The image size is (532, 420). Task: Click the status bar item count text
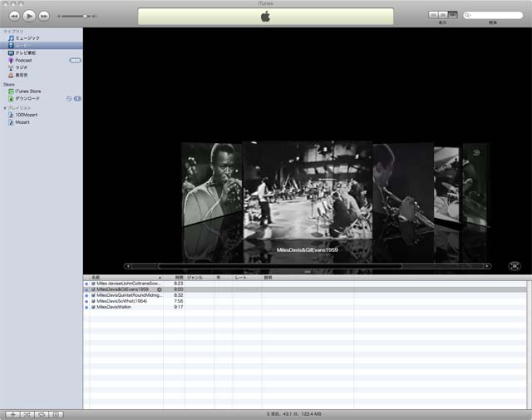(x=293, y=414)
